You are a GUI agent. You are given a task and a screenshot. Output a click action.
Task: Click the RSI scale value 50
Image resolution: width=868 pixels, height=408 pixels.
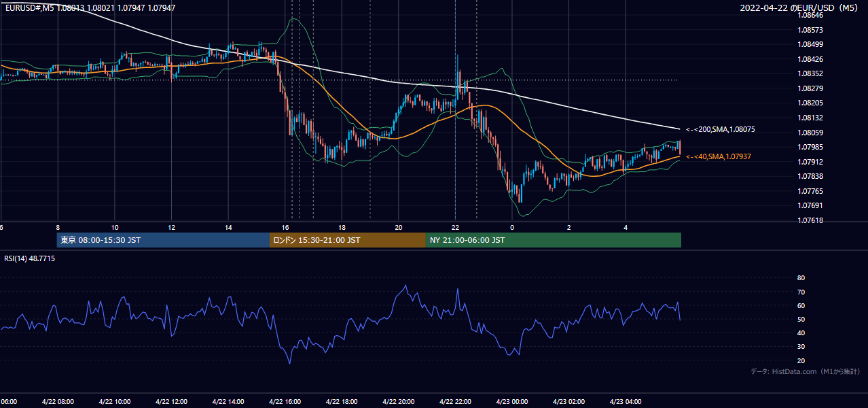[x=801, y=319]
